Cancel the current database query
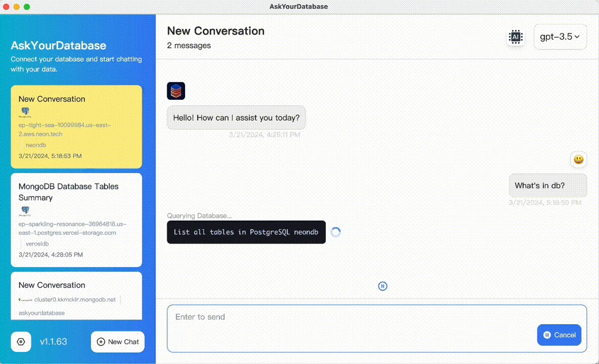Screen dimensions: 599x364 pos(559,335)
